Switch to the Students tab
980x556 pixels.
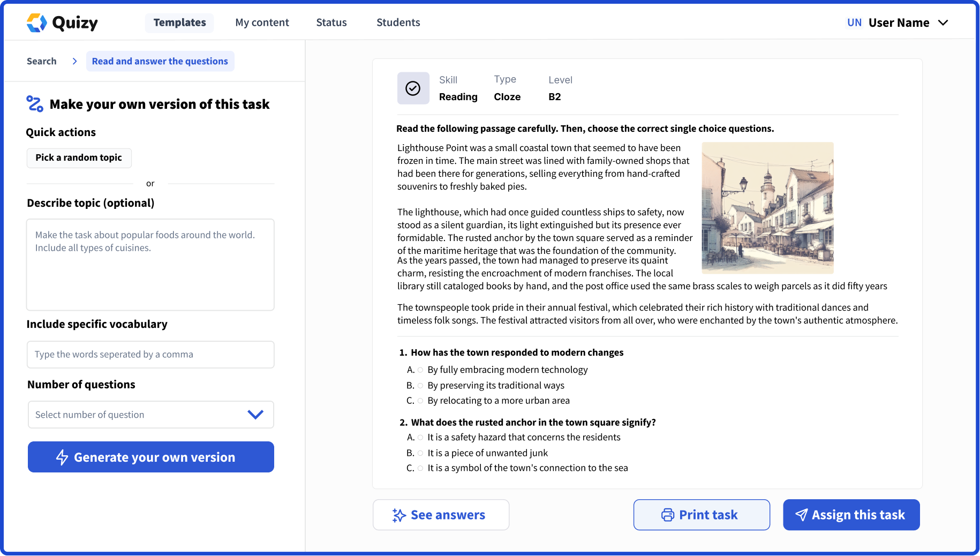coord(398,22)
